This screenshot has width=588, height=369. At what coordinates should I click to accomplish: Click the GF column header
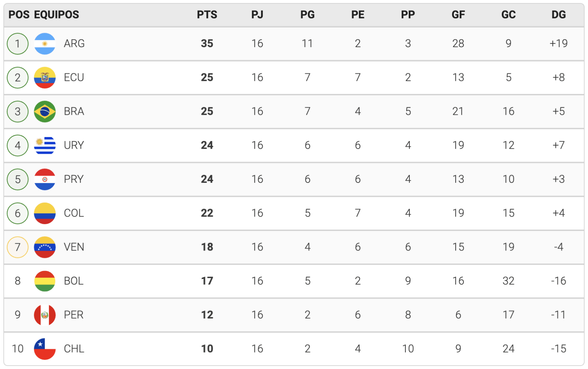click(458, 15)
